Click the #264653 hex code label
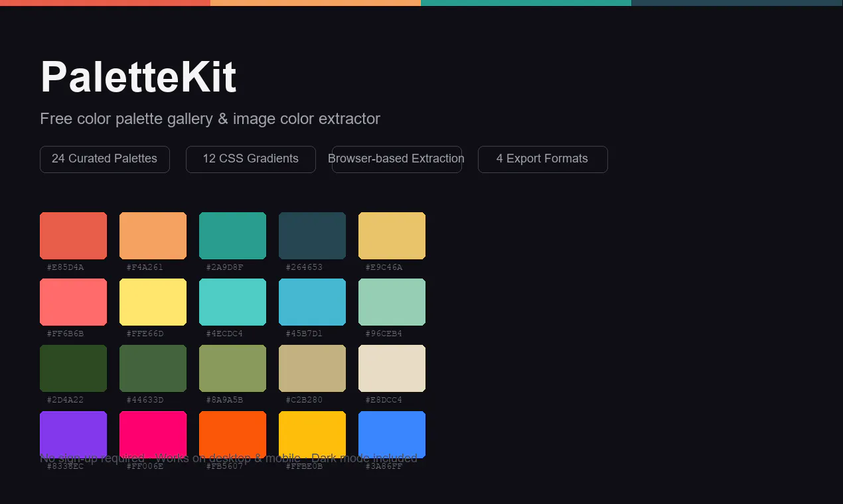843x504 pixels. coord(304,267)
